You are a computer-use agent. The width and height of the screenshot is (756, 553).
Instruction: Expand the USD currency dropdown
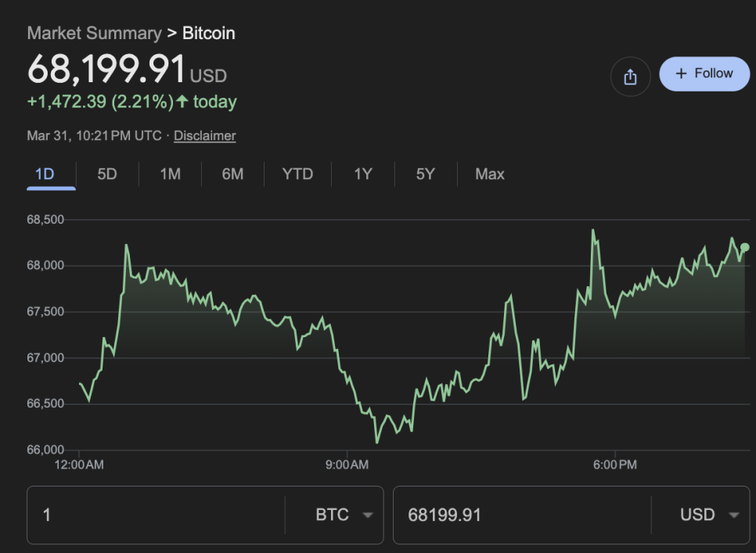[x=709, y=515]
